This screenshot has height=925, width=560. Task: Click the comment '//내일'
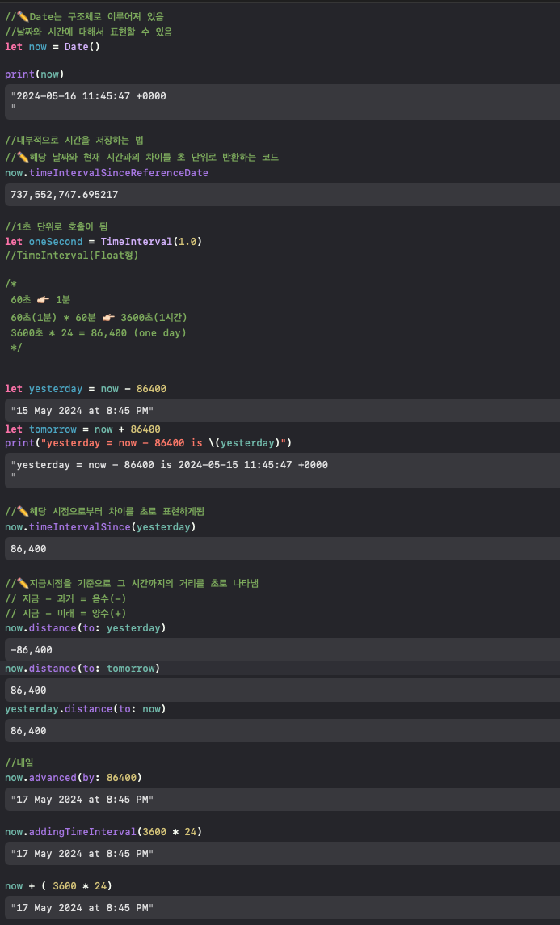pos(19,762)
